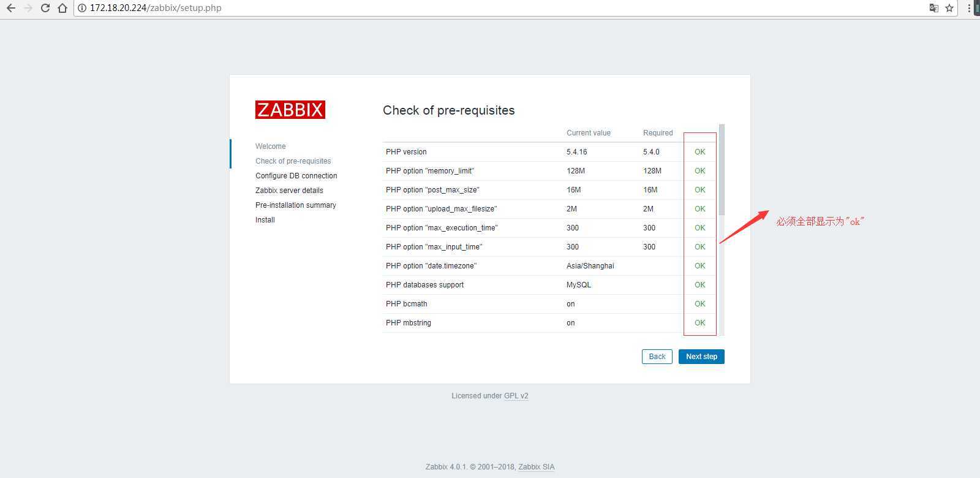The height and width of the screenshot is (478, 980).
Task: Select the Configure DB connection step
Action: [x=296, y=176]
